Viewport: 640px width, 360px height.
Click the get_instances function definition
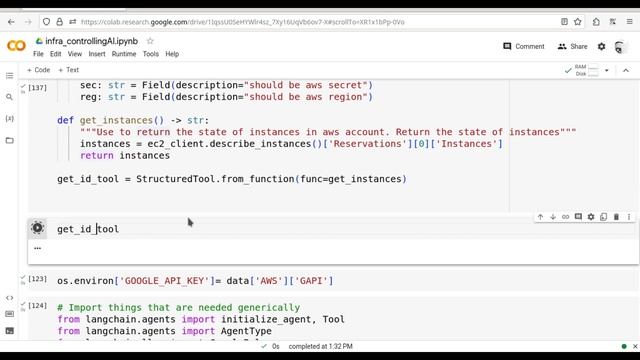pyautogui.click(x=133, y=120)
